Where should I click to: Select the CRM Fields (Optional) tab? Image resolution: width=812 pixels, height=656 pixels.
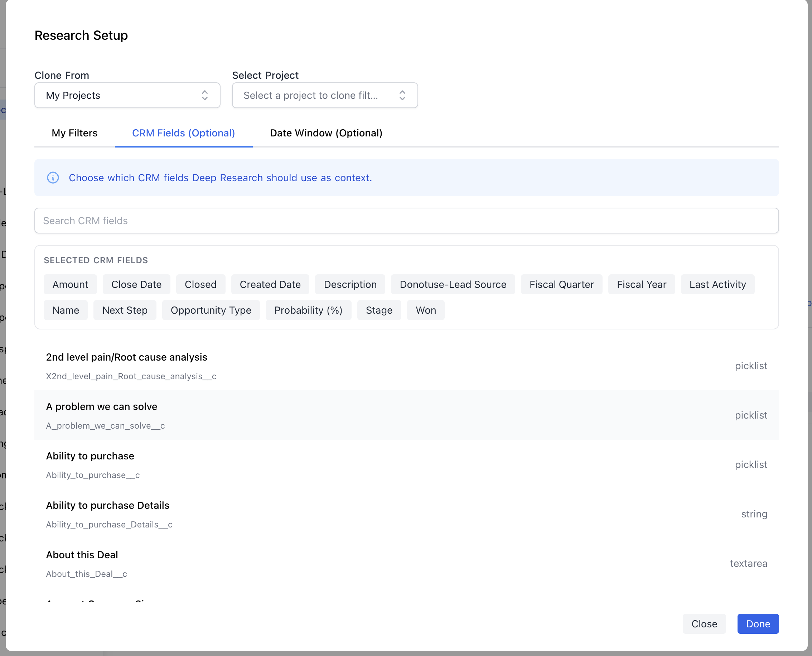[x=183, y=133]
